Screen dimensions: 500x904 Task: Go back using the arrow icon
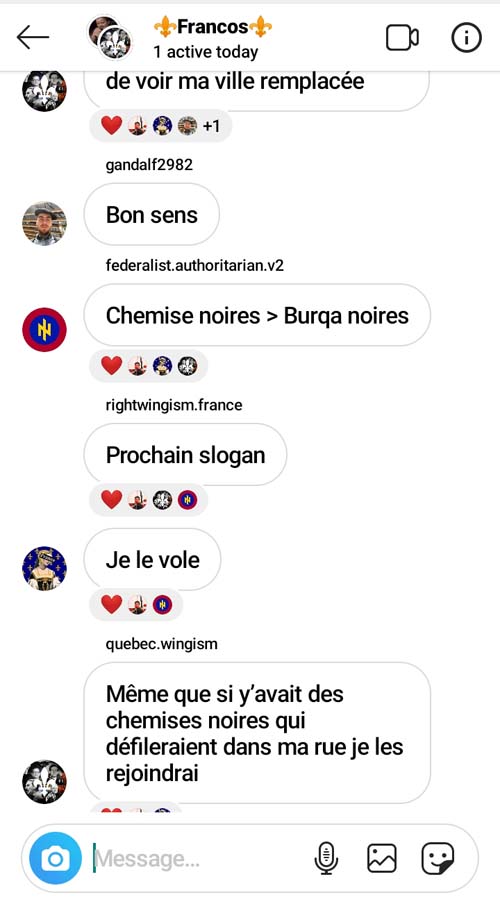pos(33,38)
